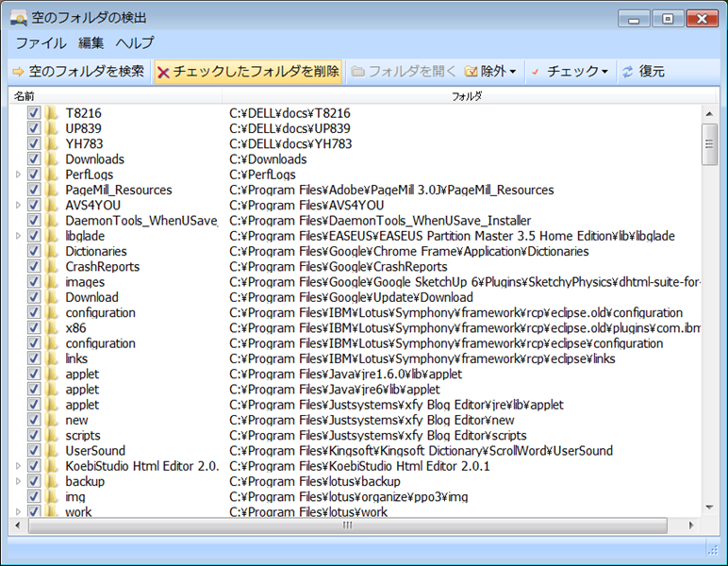Sort by 名前 column header
Image resolution: width=728 pixels, height=566 pixels.
(x=115, y=96)
